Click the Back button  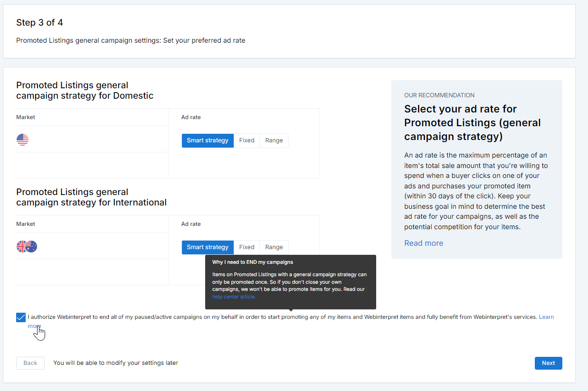pyautogui.click(x=30, y=363)
